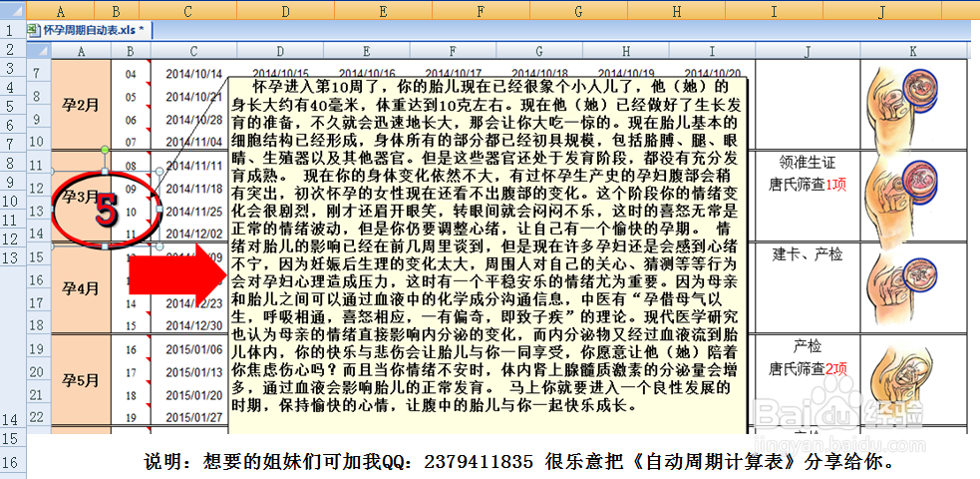Screen dimensions: 980x479
Task: Select cell with date 2014/10/14
Action: tap(193, 74)
